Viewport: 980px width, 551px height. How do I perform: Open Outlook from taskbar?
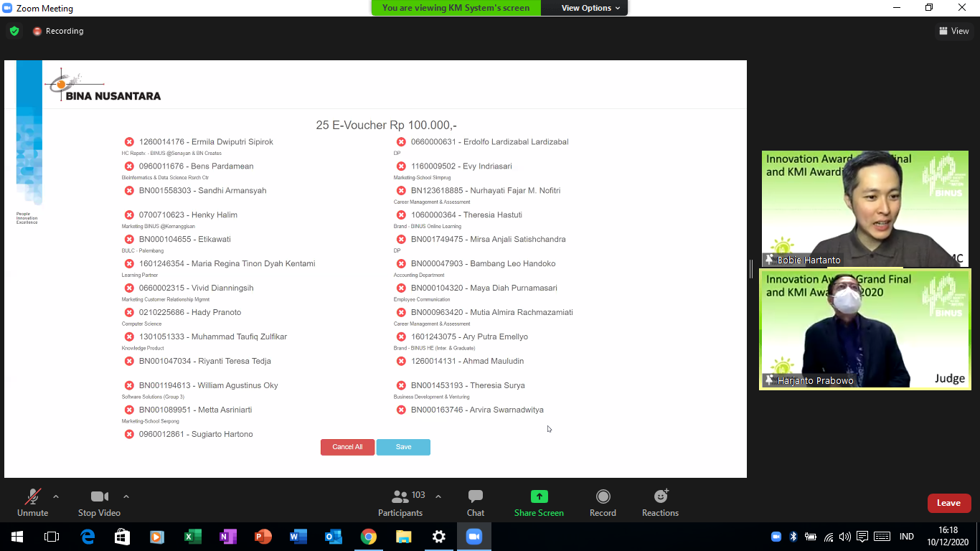(334, 537)
